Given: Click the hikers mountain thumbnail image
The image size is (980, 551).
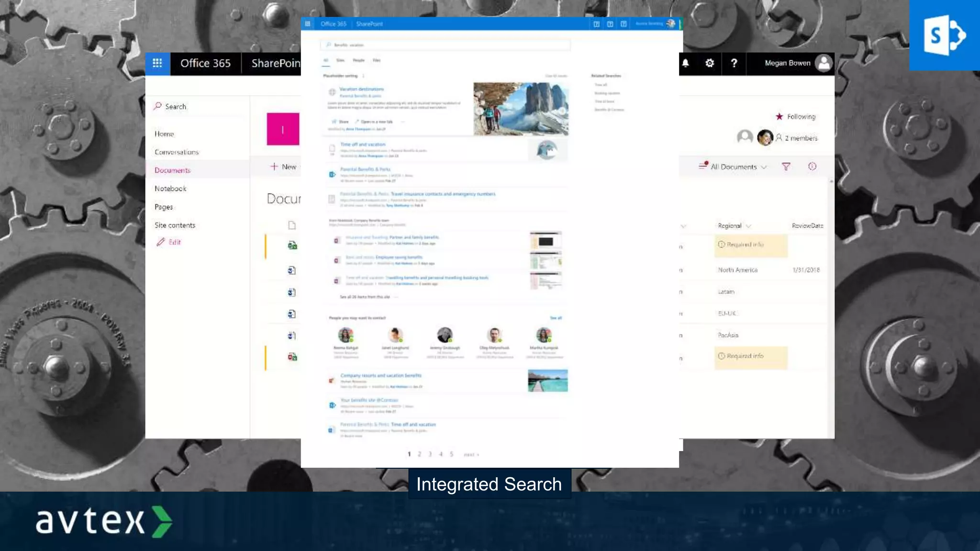Looking at the screenshot, I should (x=521, y=109).
